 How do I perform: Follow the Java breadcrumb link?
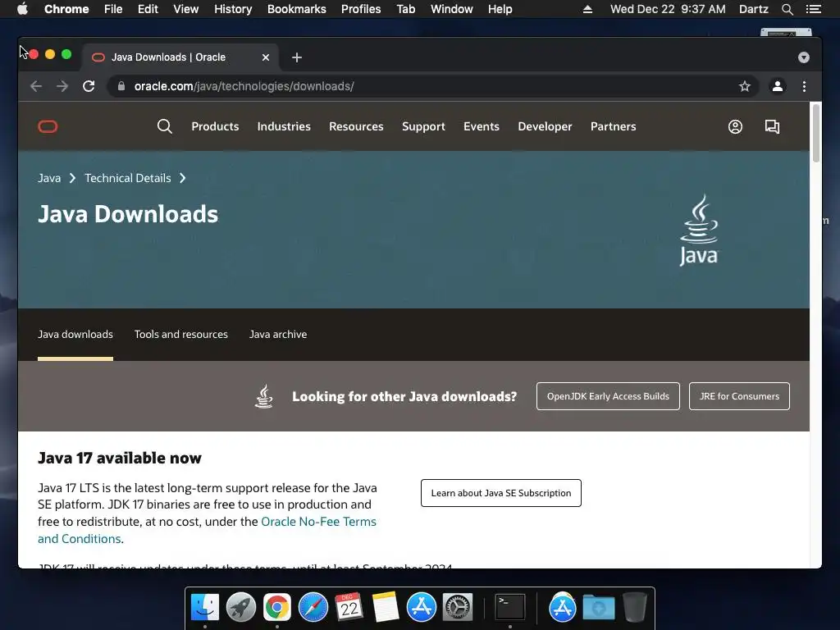point(49,178)
